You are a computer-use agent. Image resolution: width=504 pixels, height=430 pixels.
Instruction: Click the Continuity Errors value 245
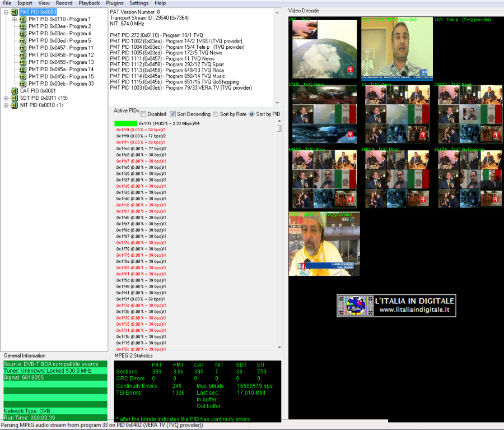tap(177, 386)
